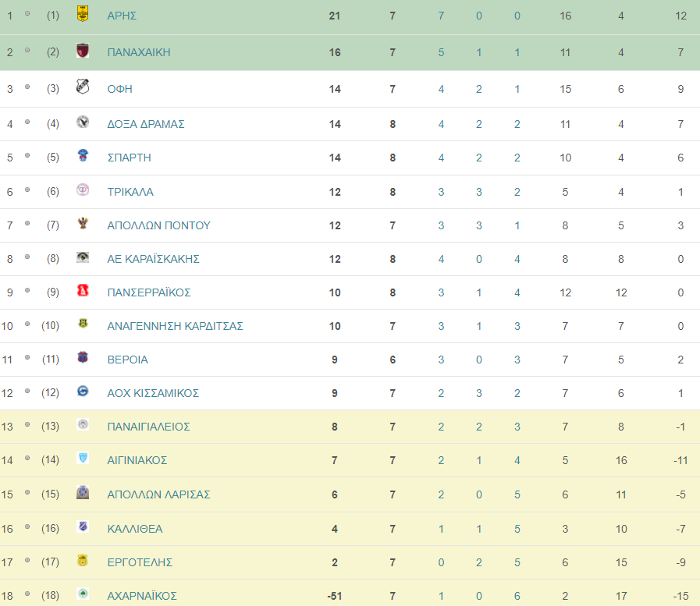Click the ΣΠΑΡΤΗ blue-red crest

[83, 155]
